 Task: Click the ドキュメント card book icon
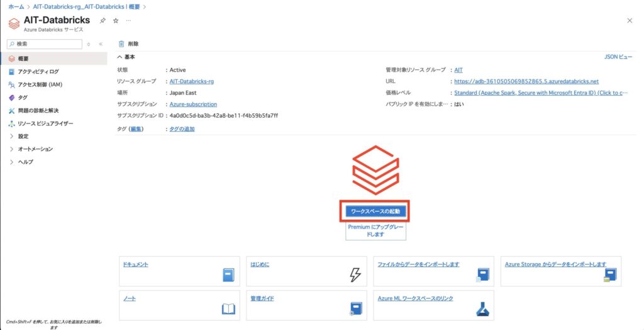[x=229, y=275]
